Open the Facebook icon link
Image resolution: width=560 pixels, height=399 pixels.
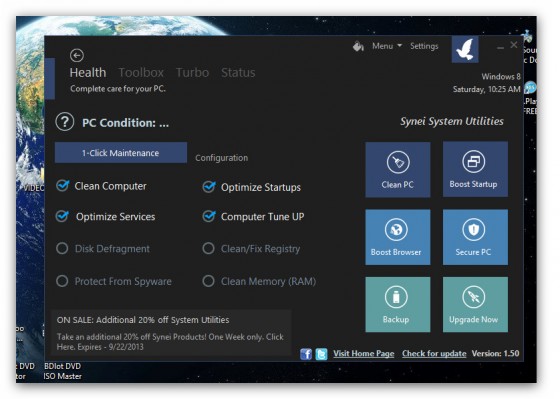pyautogui.click(x=306, y=354)
